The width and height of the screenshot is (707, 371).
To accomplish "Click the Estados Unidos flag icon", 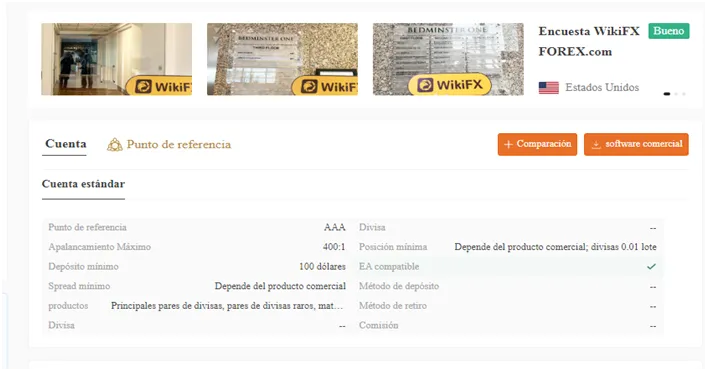I will point(549,87).
